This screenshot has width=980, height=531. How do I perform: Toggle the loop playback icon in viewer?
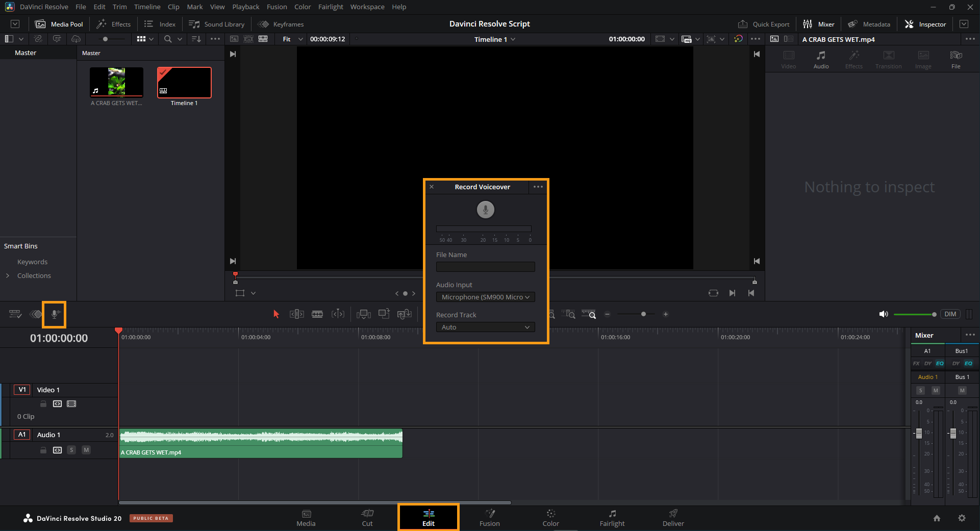tap(713, 293)
